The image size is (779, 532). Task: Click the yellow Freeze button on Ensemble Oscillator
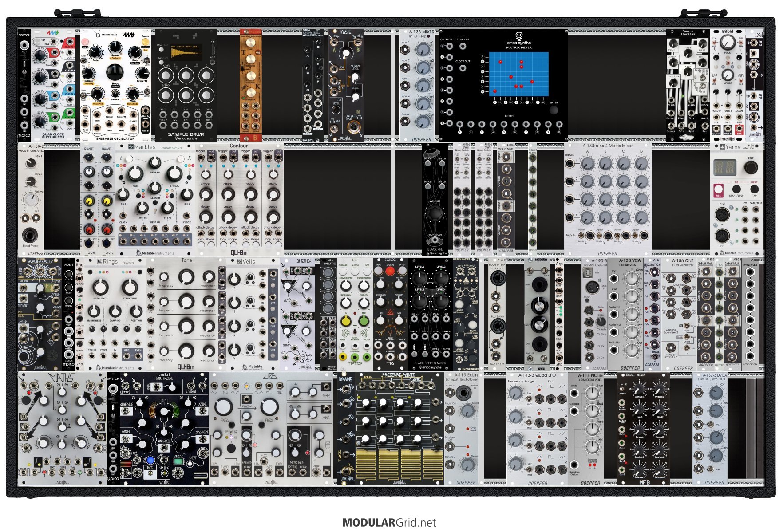point(145,42)
